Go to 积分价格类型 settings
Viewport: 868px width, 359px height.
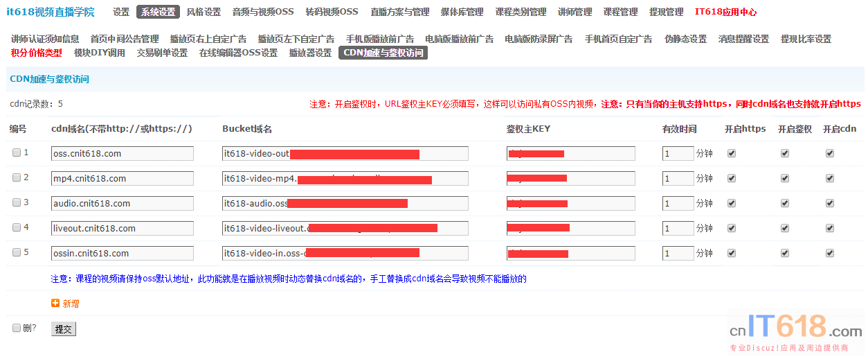(x=37, y=53)
